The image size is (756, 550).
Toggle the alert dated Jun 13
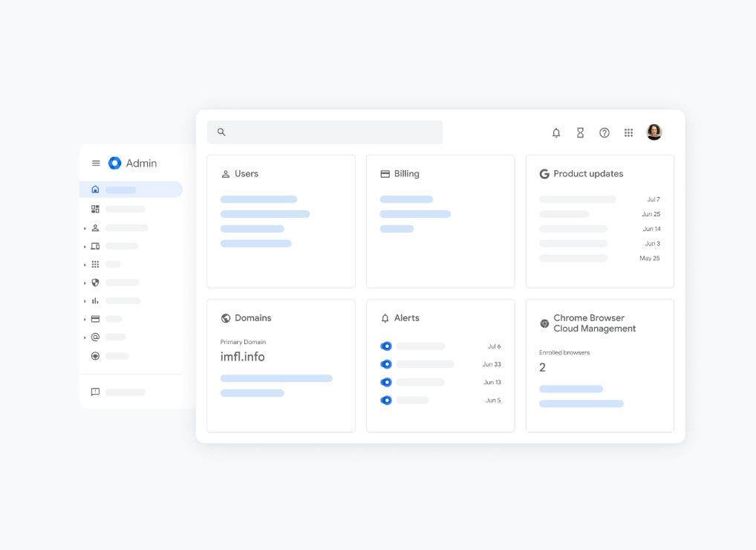point(385,382)
